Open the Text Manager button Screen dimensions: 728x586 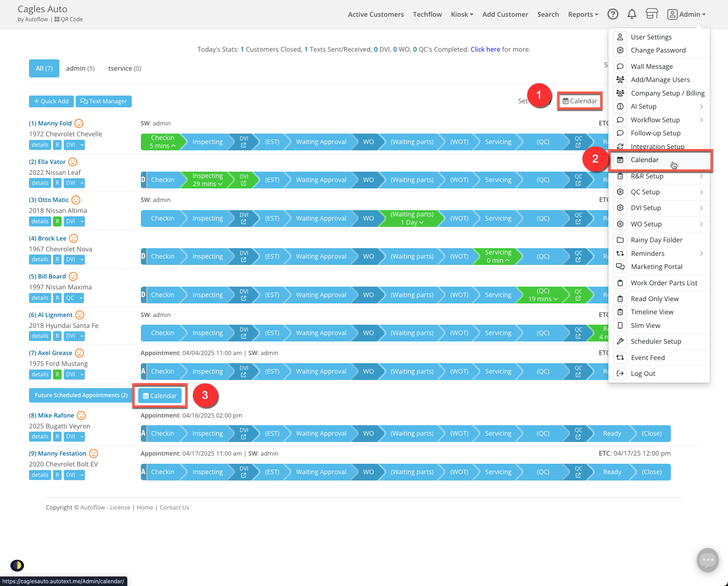click(104, 101)
